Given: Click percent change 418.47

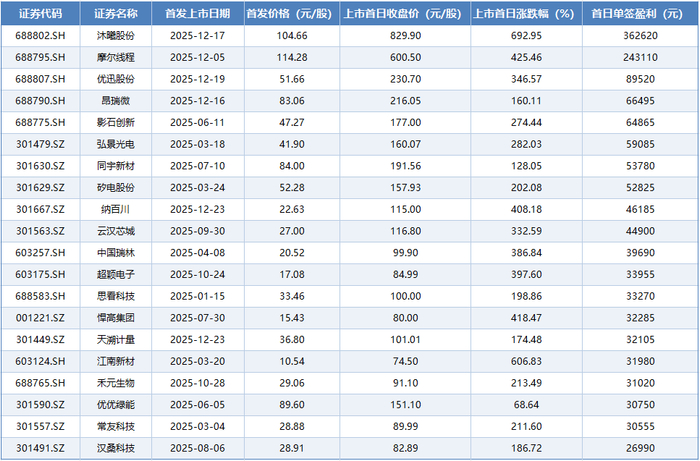Looking at the screenshot, I should (526, 319).
